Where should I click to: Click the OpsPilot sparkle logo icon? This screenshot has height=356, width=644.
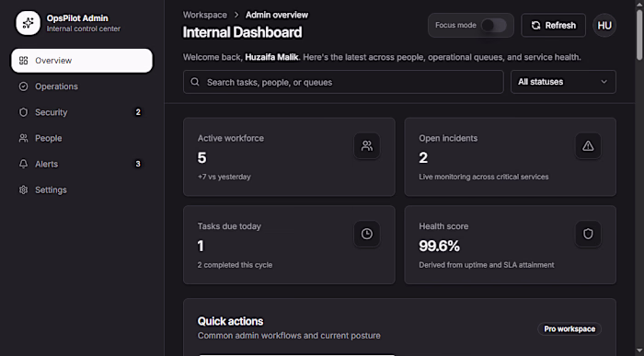pos(28,23)
